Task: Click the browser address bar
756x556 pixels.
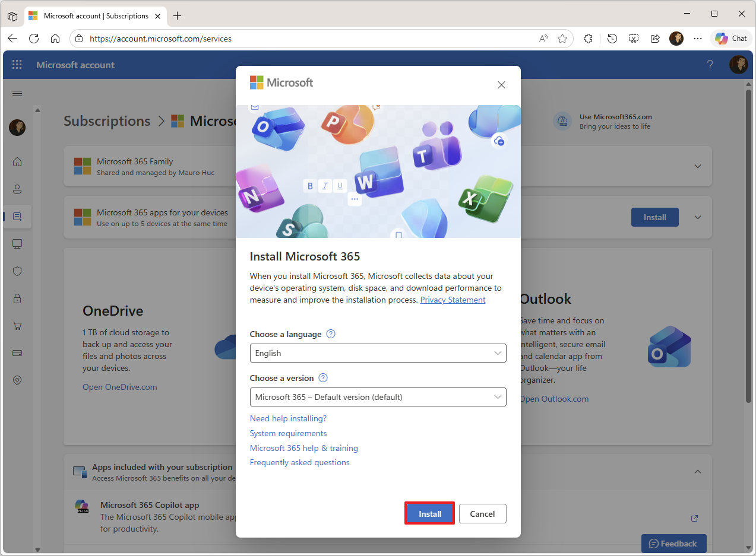Action: 297,38
